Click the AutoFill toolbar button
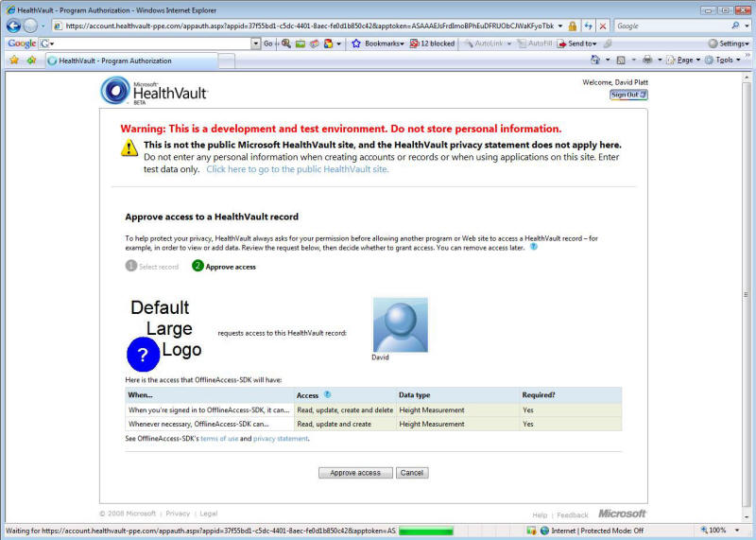Screen dimensions: 756x540 (534, 44)
